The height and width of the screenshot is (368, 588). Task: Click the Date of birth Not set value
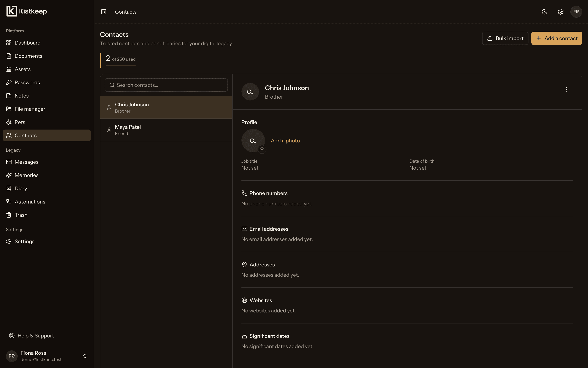tap(418, 168)
